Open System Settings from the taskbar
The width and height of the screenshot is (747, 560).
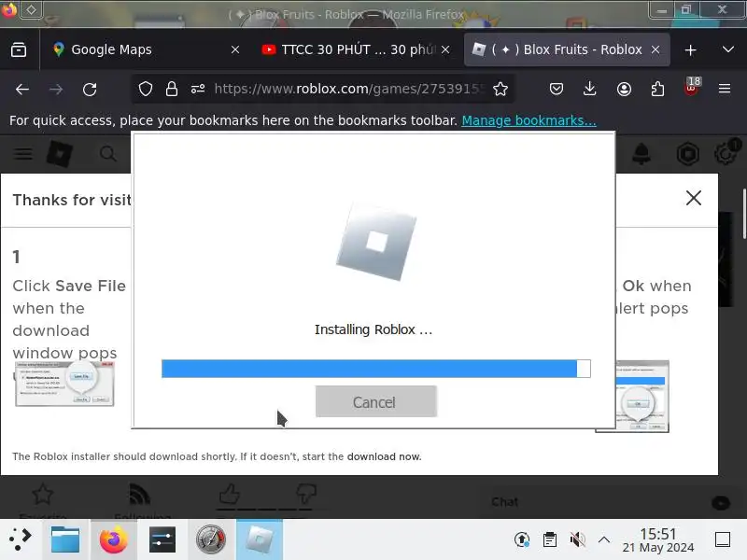tap(162, 539)
